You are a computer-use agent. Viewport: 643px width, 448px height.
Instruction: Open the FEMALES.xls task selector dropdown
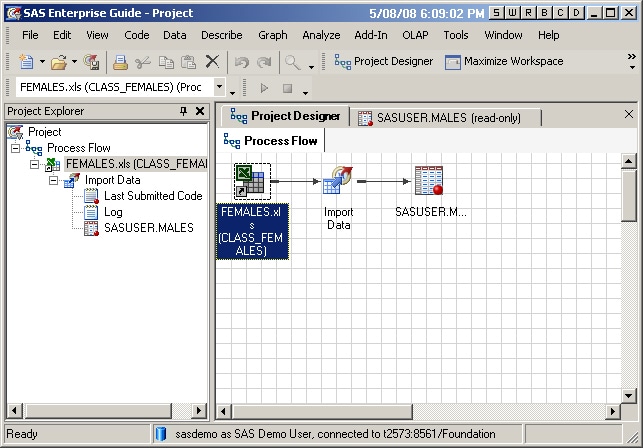click(x=222, y=87)
